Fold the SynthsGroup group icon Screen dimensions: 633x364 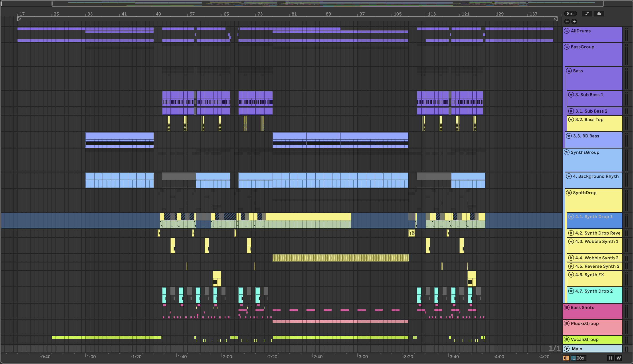[x=567, y=152]
